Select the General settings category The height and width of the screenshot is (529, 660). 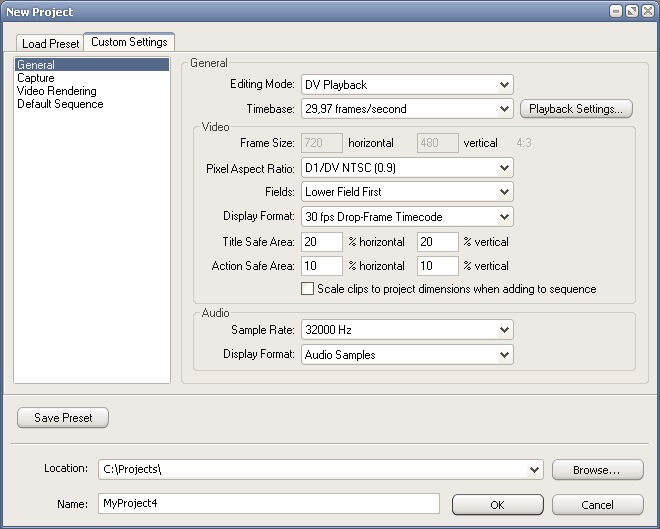click(36, 65)
